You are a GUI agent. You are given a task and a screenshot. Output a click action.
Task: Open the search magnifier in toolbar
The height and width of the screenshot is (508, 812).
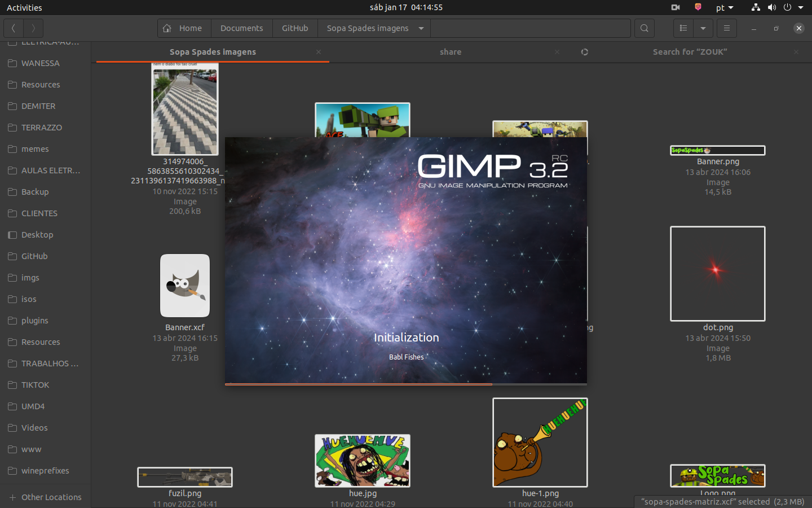(x=645, y=28)
